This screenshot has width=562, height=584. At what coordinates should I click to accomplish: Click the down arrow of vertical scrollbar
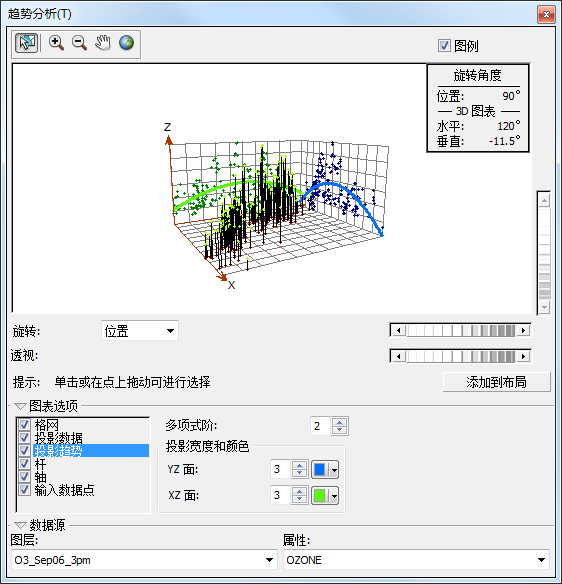click(x=544, y=308)
